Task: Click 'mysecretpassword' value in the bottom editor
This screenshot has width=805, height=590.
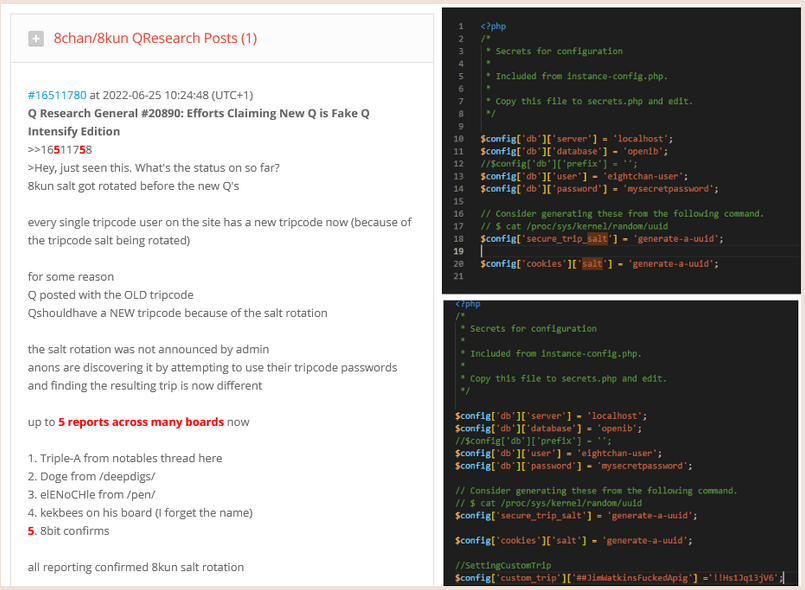Action: click(x=643, y=466)
